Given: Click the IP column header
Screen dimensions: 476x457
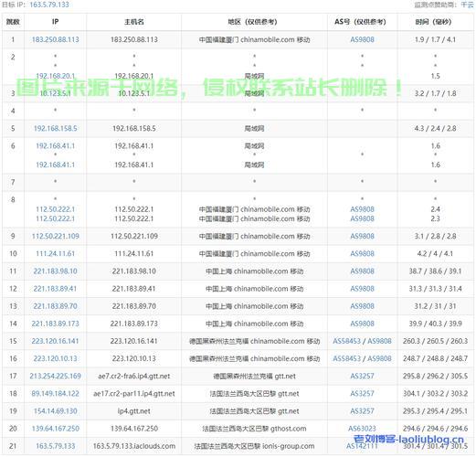Looking at the screenshot, I should 56,22.
